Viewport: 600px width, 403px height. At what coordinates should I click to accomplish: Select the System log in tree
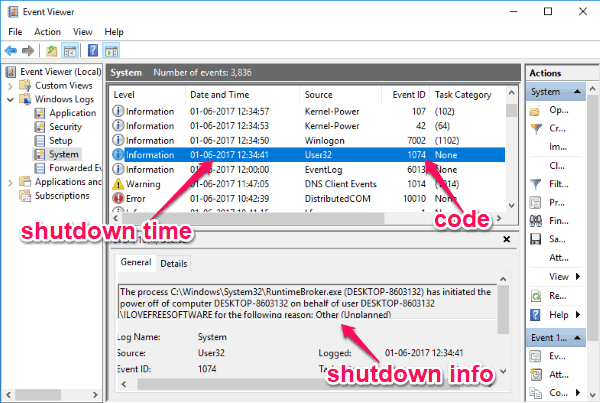64,155
